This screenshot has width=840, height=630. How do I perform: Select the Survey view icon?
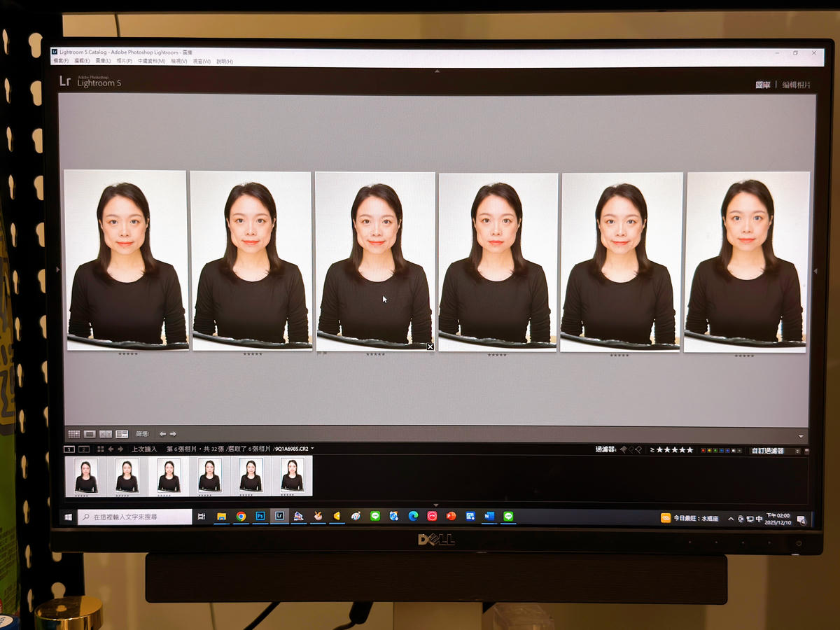pyautogui.click(x=122, y=434)
